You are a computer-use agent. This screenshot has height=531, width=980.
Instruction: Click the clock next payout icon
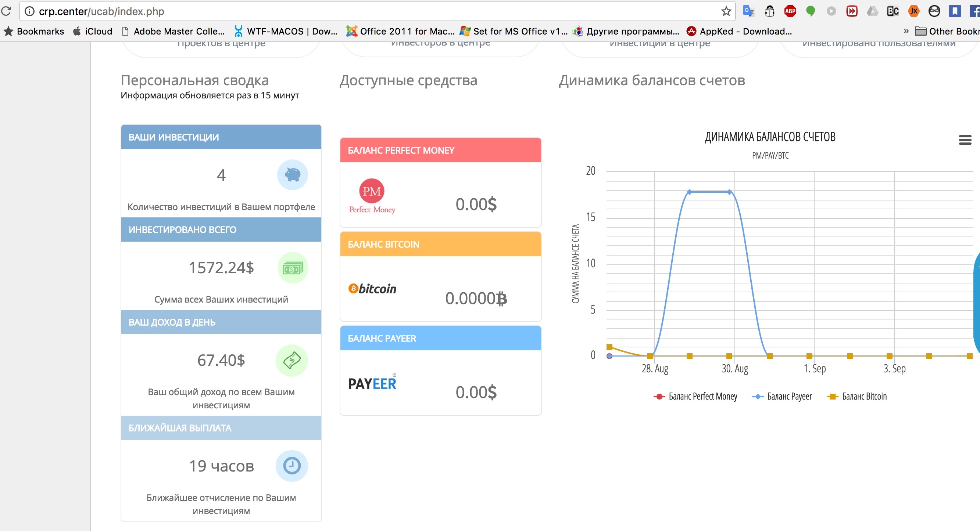(292, 466)
